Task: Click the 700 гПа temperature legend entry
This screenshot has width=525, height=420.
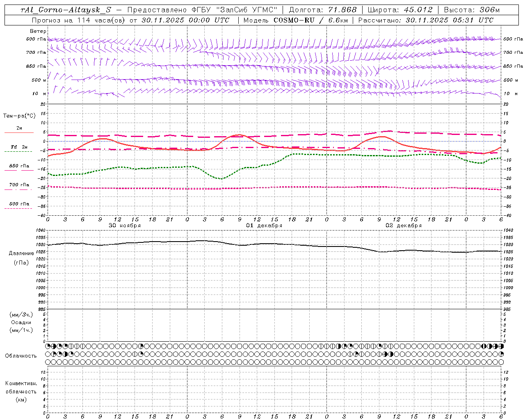Action: pos(19,185)
